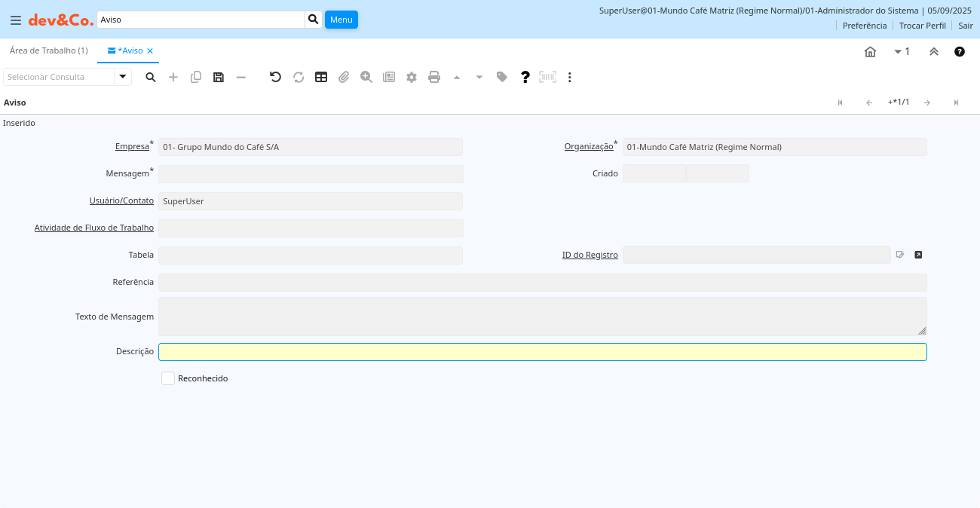Collapse the header with double chevron
This screenshot has height=508, width=980.
click(933, 51)
